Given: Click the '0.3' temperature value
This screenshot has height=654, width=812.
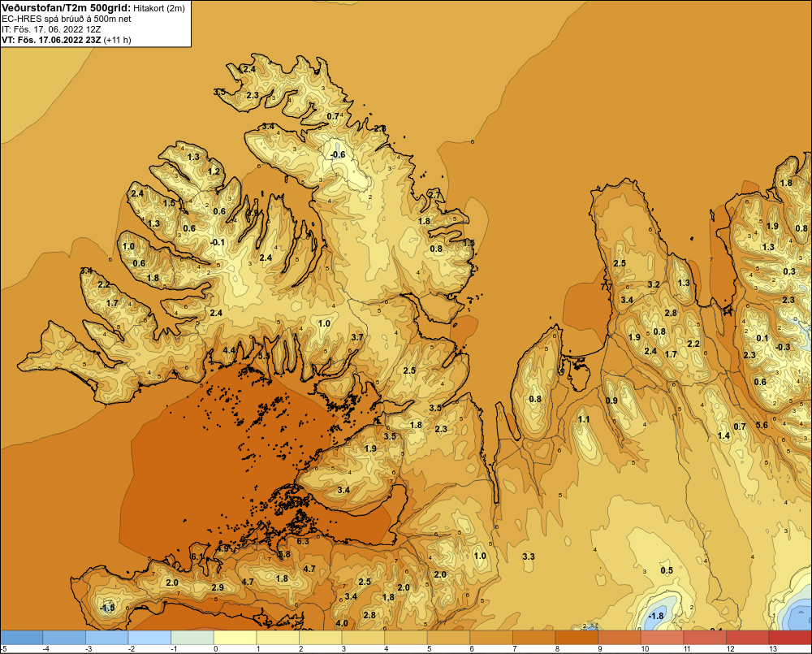Looking at the screenshot, I should pyautogui.click(x=789, y=271).
